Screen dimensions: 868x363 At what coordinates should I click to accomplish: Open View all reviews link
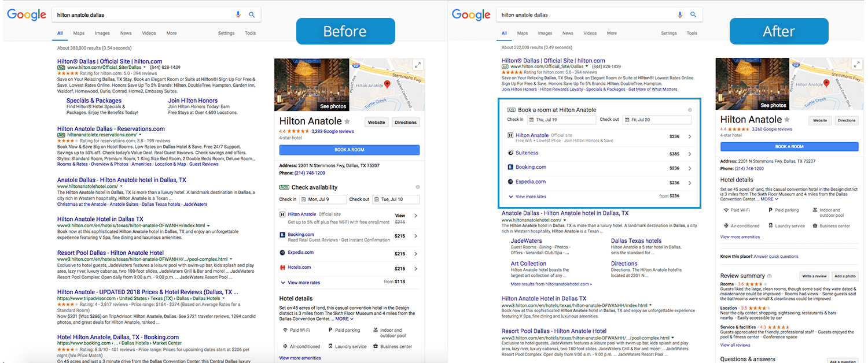coord(735,345)
